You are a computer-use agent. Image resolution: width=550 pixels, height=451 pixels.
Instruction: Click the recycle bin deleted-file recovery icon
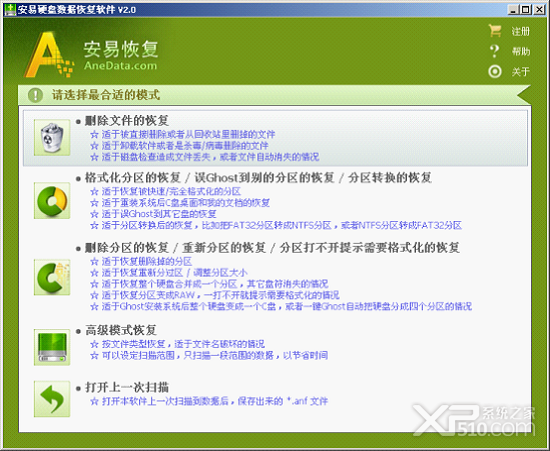coord(52,137)
